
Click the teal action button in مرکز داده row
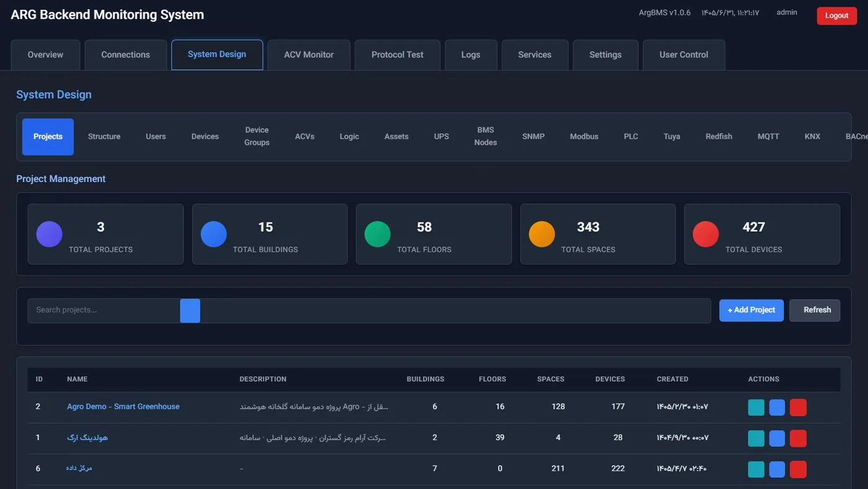[x=756, y=469]
